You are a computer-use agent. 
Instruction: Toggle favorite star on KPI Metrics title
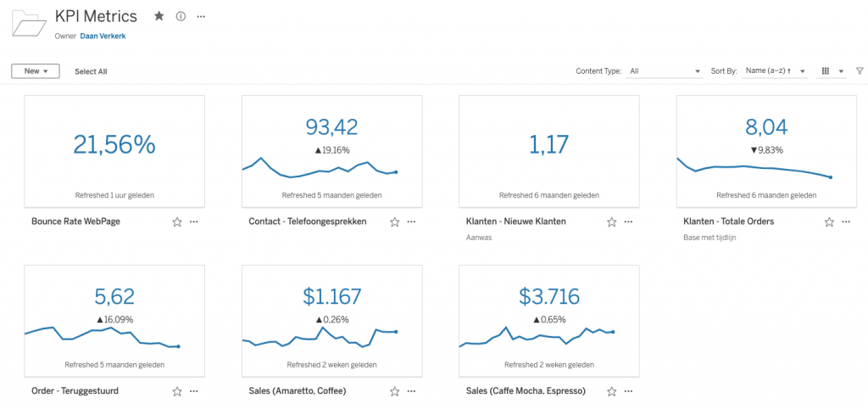159,16
